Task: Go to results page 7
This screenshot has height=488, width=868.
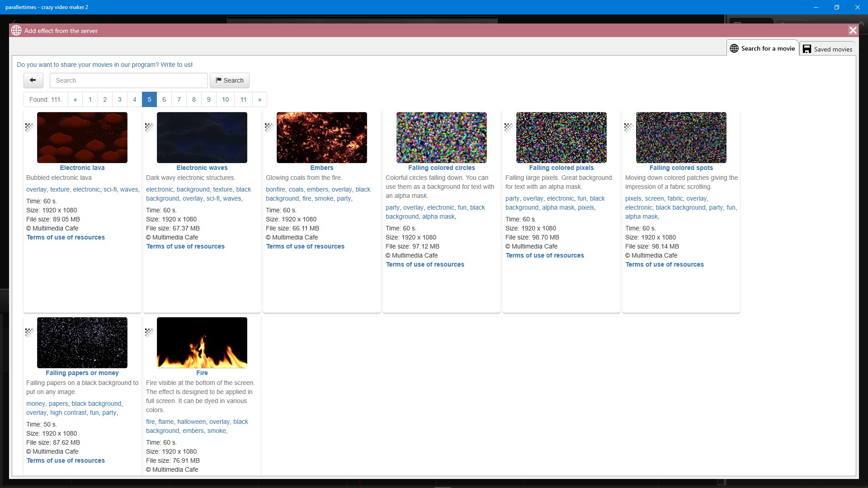Action: [x=179, y=99]
